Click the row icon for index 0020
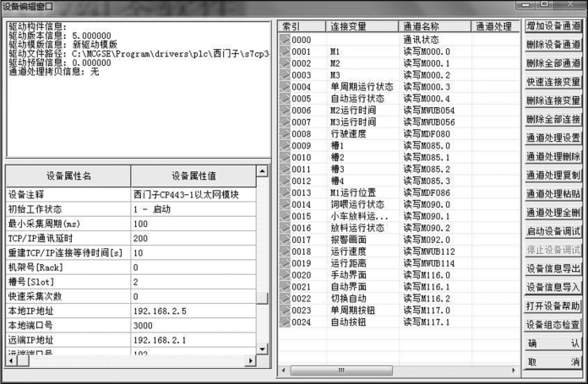 [x=285, y=275]
